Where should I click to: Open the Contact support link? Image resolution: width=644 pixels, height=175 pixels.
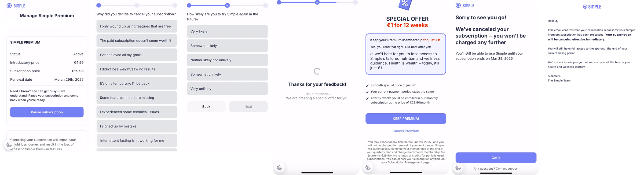tap(507, 169)
